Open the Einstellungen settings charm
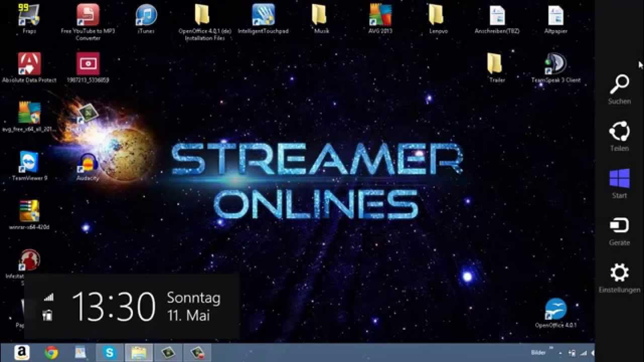Image resolution: width=644 pixels, height=362 pixels. point(619,278)
